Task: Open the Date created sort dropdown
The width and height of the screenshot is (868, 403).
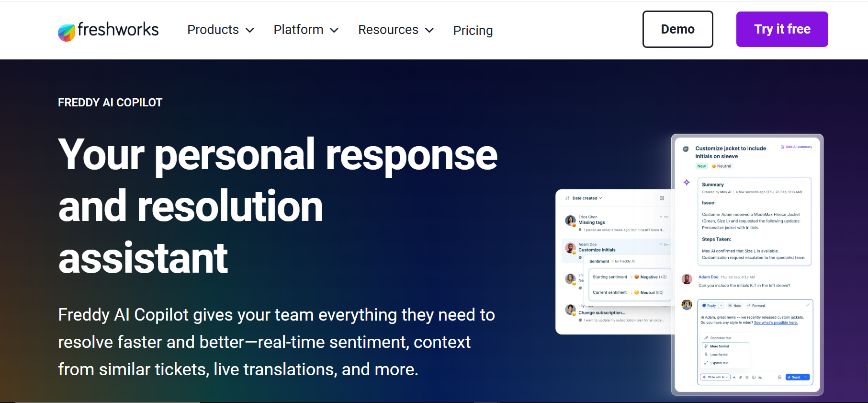Action: coord(587,198)
